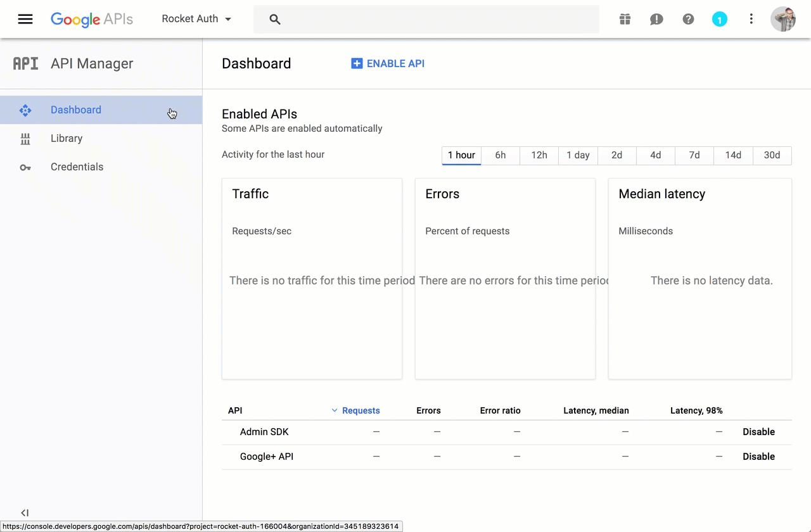811x532 pixels.
Task: Open the three-dot more options menu
Action: tap(751, 19)
